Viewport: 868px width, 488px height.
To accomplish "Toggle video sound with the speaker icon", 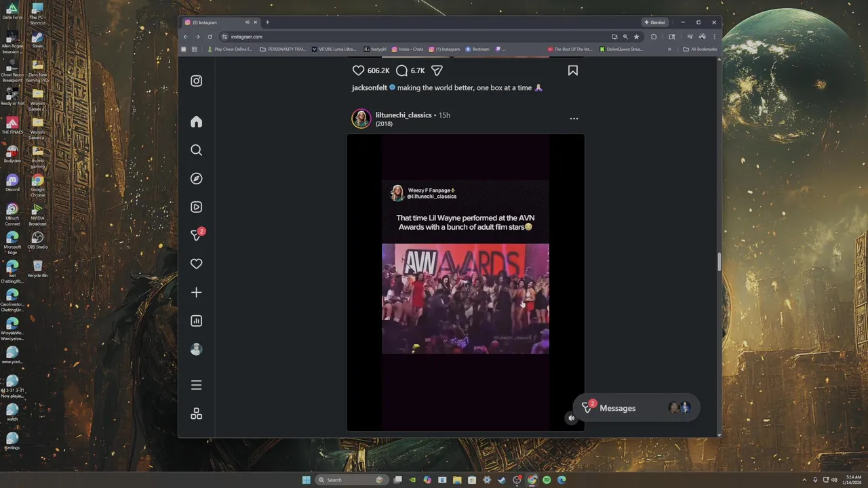I will [x=571, y=418].
